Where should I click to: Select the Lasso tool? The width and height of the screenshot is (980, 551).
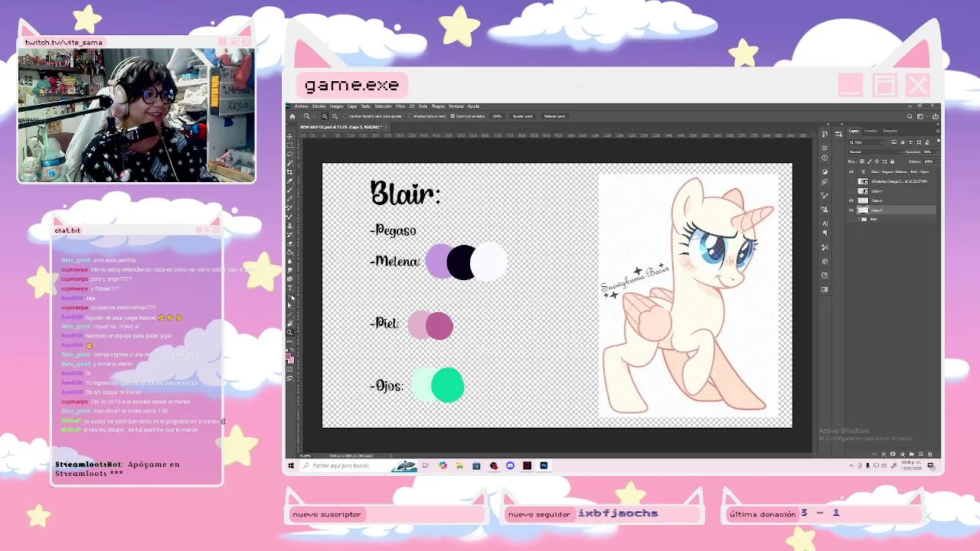click(x=289, y=154)
